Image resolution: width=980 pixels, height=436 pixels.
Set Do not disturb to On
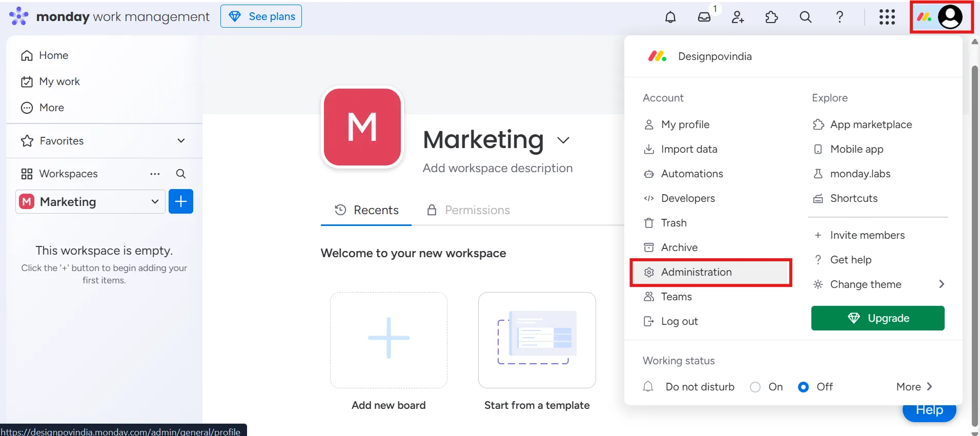pos(755,387)
